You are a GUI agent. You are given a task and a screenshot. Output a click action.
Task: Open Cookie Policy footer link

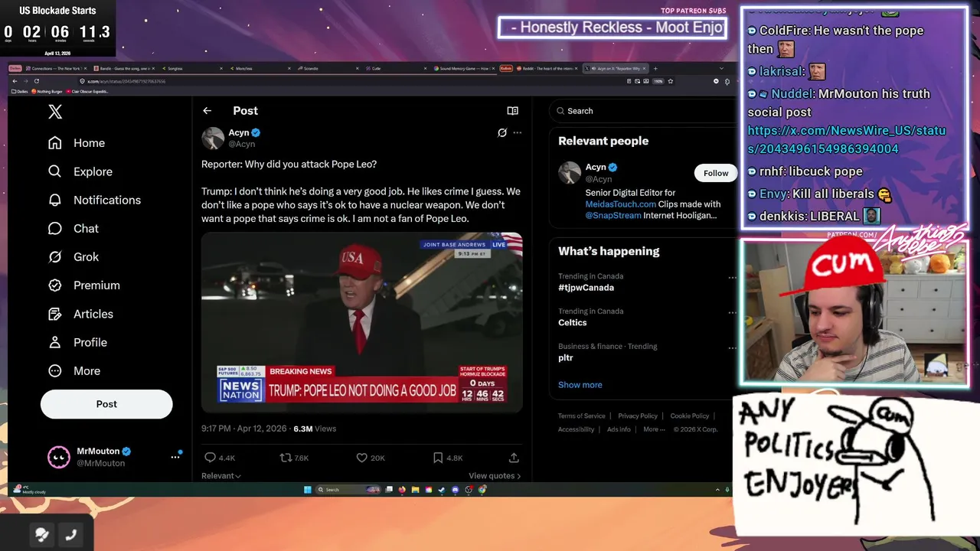(x=690, y=416)
